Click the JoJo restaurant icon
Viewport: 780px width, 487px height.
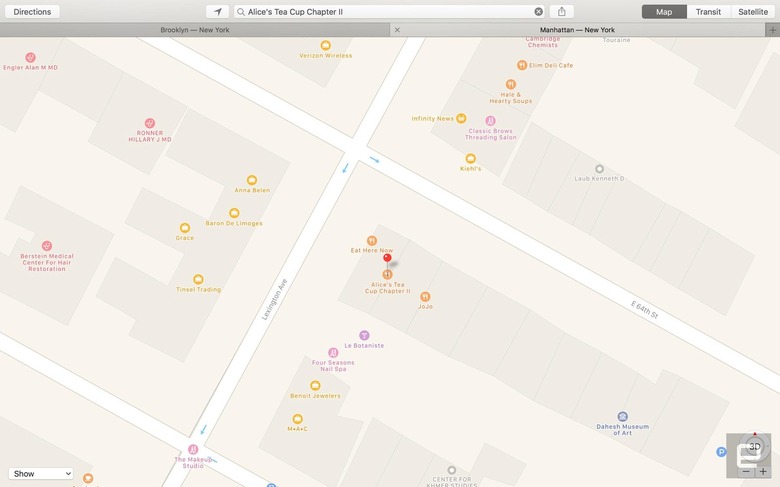point(425,297)
